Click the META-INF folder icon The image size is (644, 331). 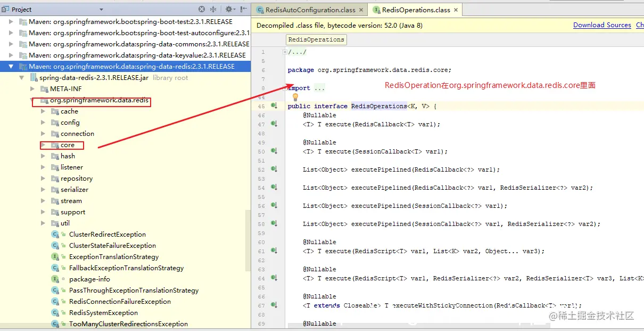44,89
